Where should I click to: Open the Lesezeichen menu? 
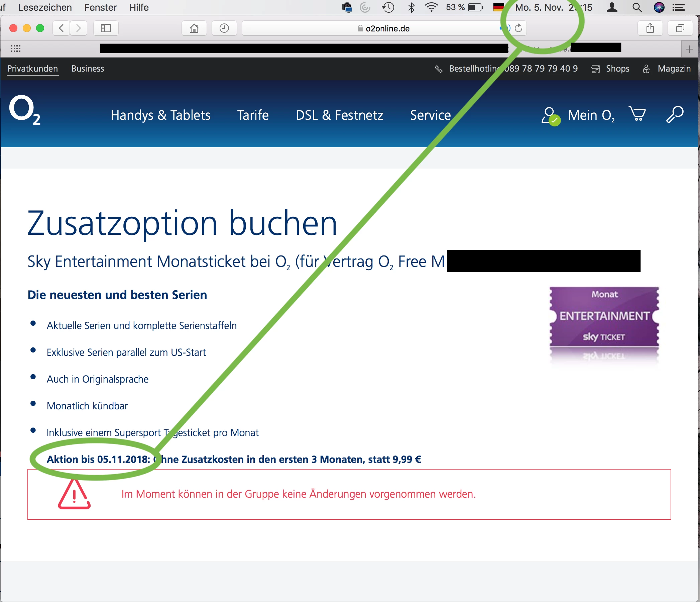click(45, 7)
